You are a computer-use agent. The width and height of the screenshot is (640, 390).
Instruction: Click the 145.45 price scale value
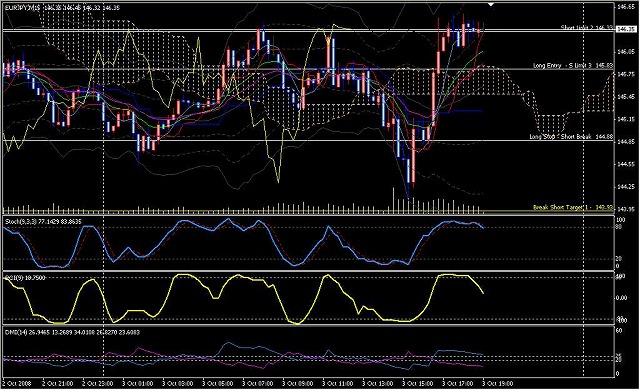(626, 97)
